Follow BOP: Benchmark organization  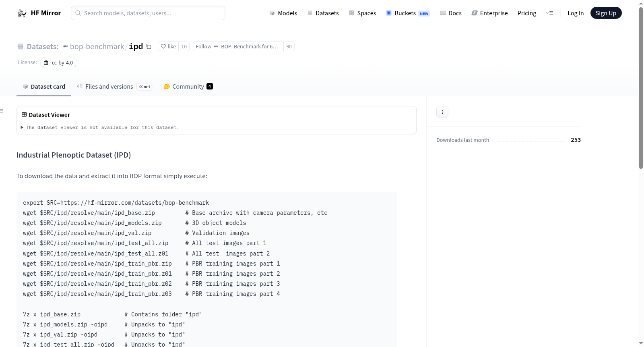[238, 47]
